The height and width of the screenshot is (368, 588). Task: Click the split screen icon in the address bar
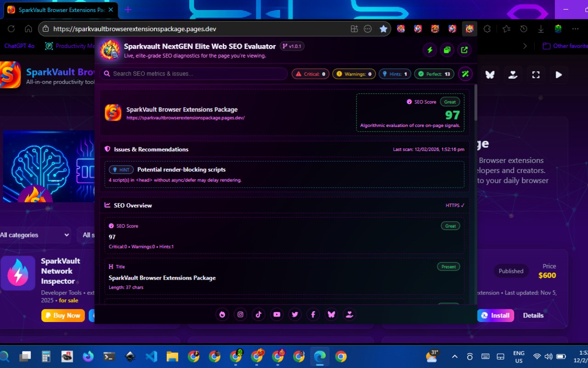354,29
